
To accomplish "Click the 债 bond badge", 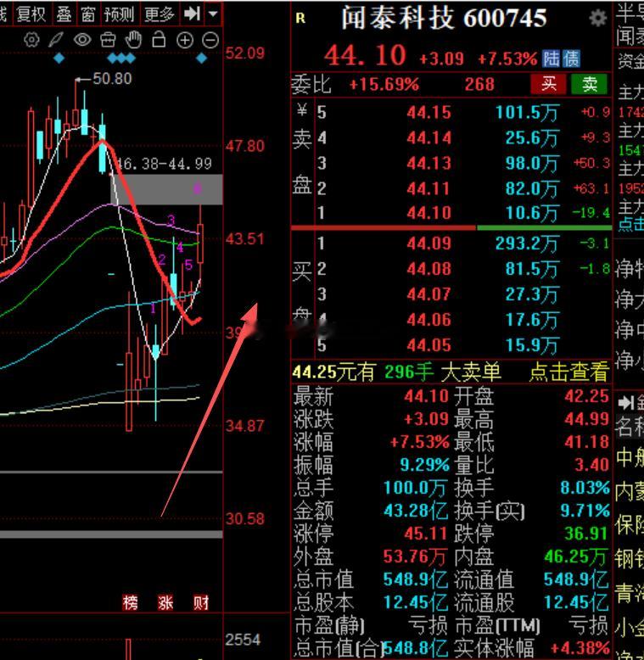I will pyautogui.click(x=571, y=59).
